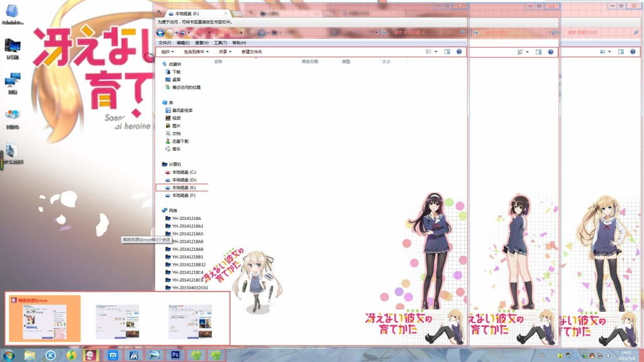Select 本地磁盘 (C:) in navigation tree
This screenshot has width=644, height=362.
tap(184, 172)
